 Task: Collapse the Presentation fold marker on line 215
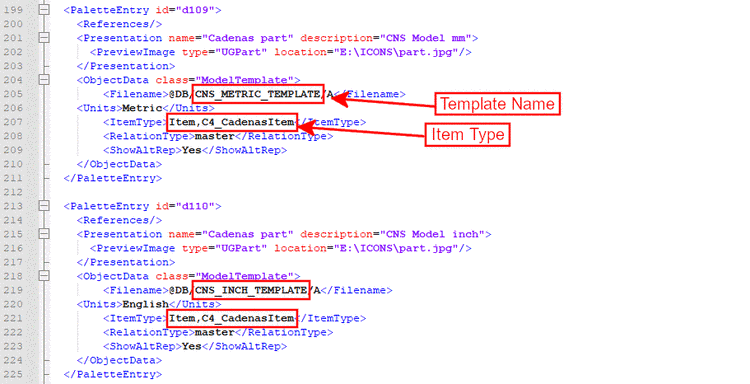point(44,234)
